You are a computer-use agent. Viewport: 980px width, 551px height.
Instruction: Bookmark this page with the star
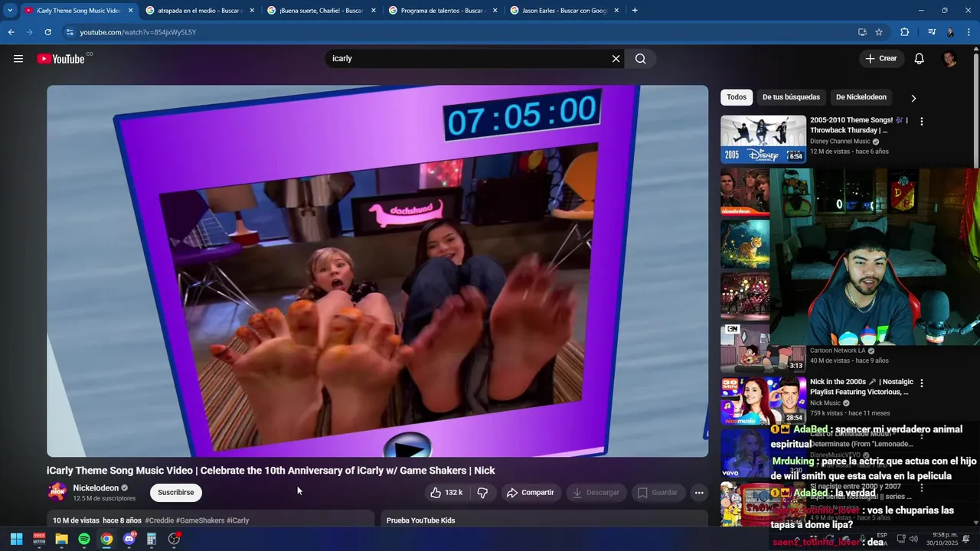coord(879,32)
